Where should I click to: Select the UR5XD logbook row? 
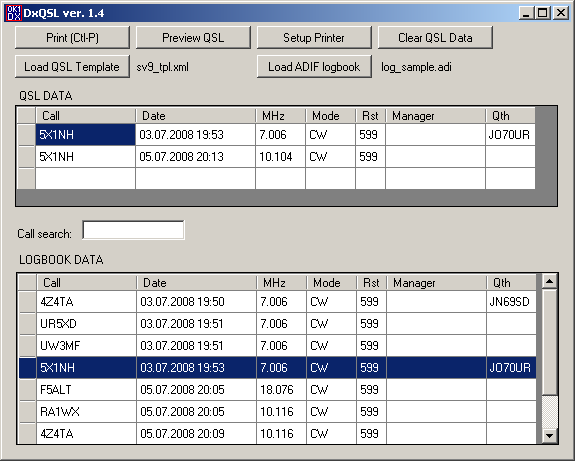tap(277, 323)
